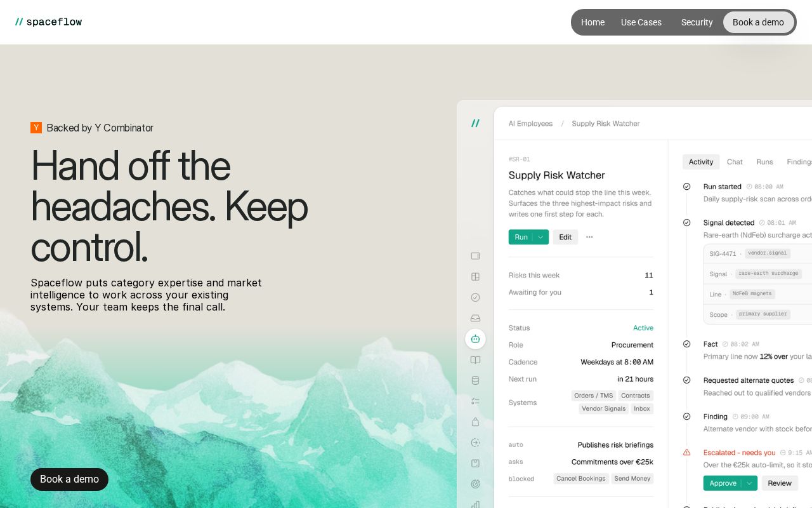
Task: Click the Send Money blocked tag
Action: [632, 479]
